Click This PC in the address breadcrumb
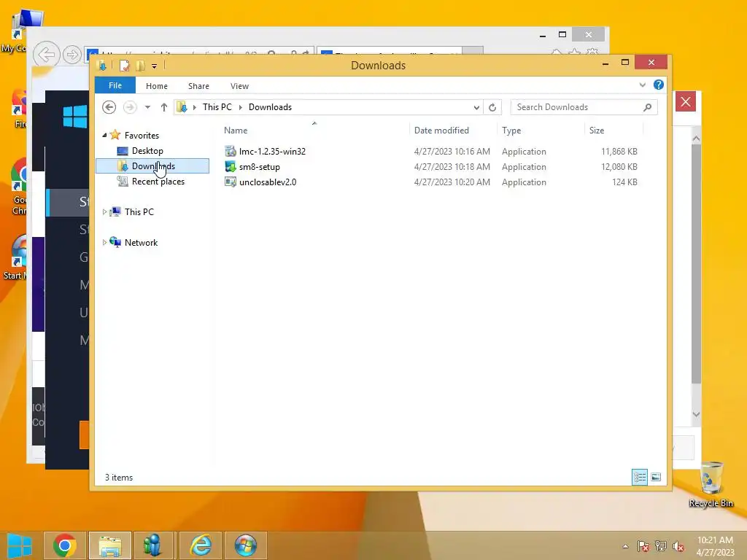 (x=217, y=107)
